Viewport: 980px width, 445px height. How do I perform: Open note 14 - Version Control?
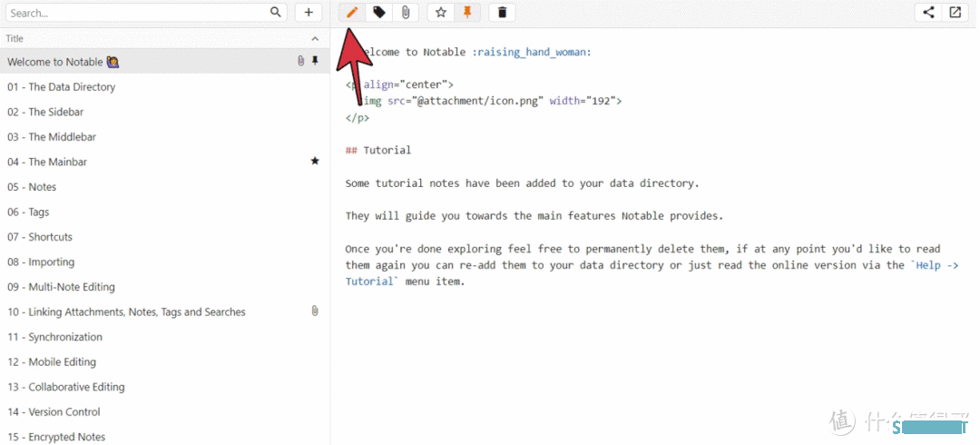click(165, 411)
